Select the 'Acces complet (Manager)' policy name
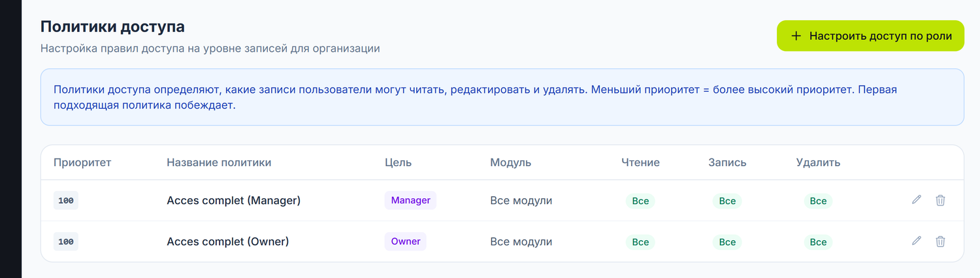The image size is (980, 278). tap(234, 201)
